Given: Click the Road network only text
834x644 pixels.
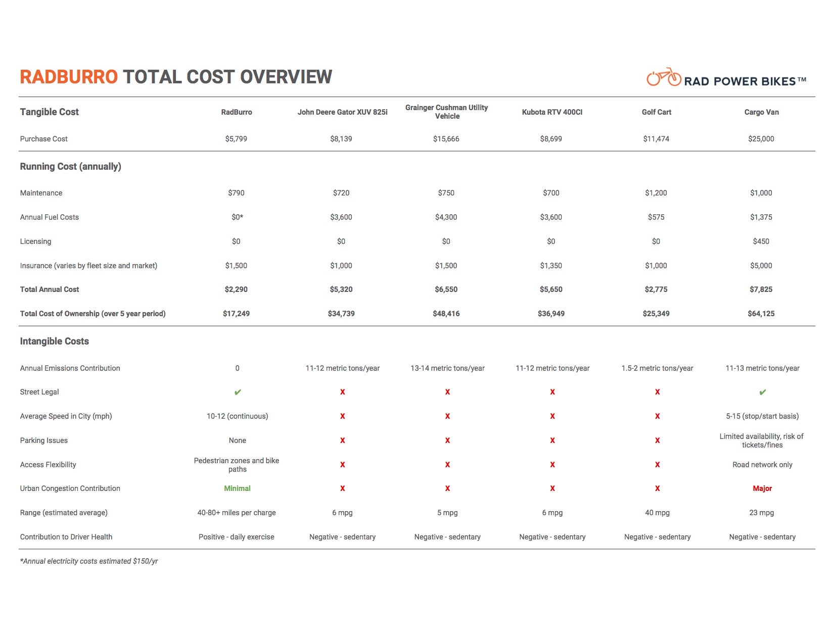Looking at the screenshot, I should point(762,465).
